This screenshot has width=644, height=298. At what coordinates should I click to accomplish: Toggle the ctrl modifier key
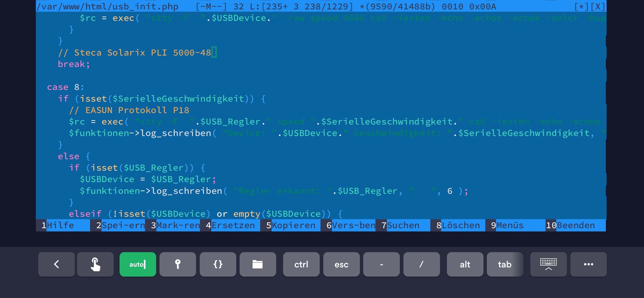pyautogui.click(x=301, y=264)
